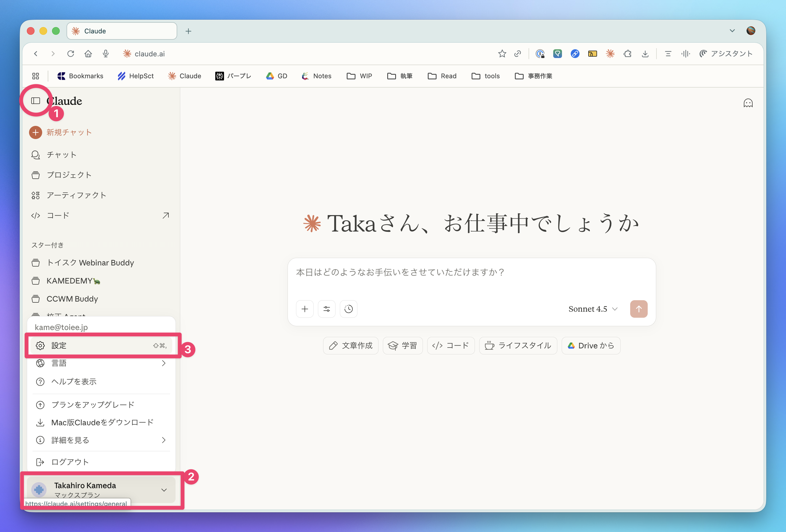Screen dimensions: 786x532
Task: Open the アーティファクト sidebar item
Action: point(76,195)
